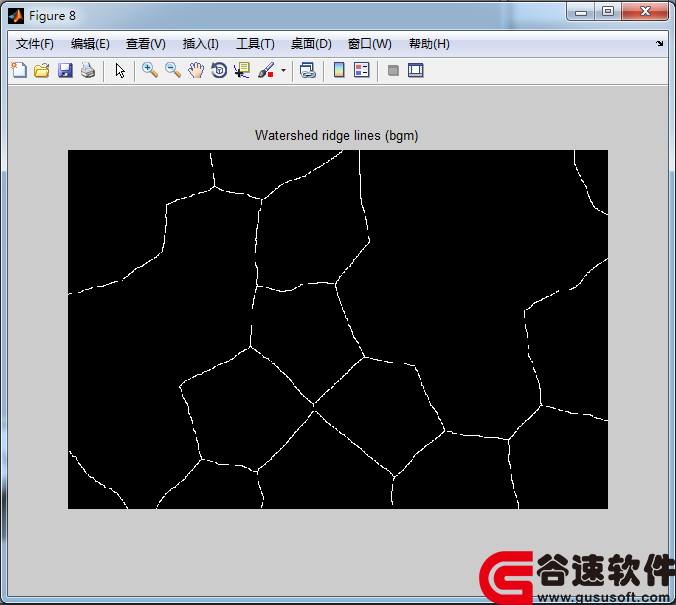
Task: Open the 帮助(H) menu
Action: pyautogui.click(x=429, y=44)
